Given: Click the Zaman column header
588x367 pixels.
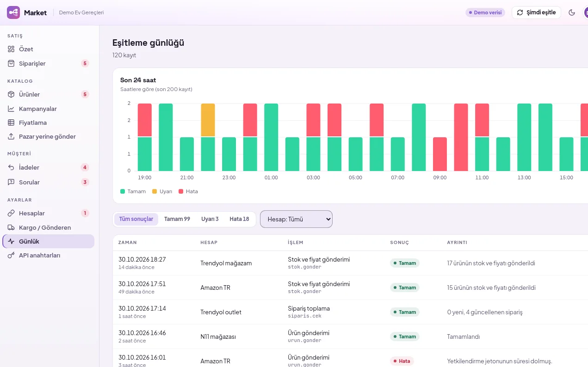Looking at the screenshot, I should 128,243.
